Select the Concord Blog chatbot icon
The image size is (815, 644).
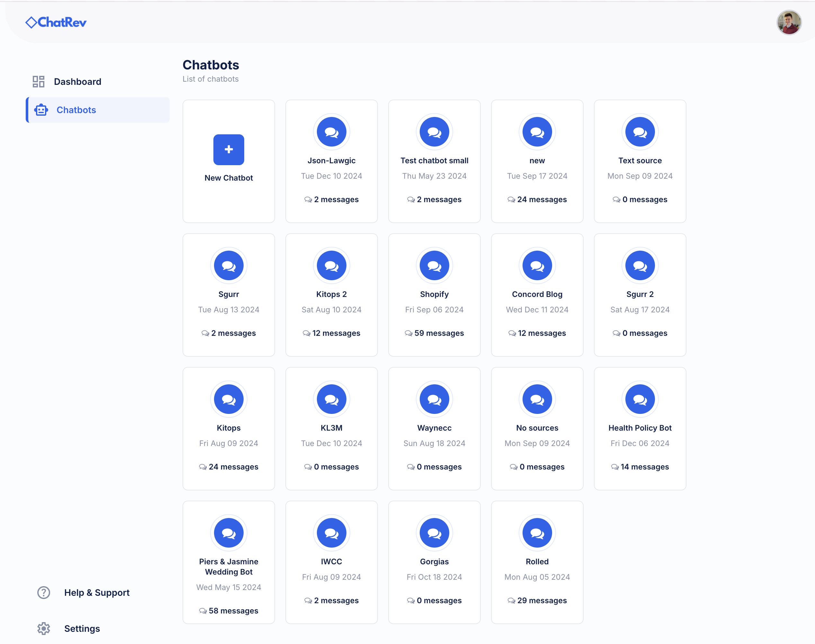click(536, 264)
